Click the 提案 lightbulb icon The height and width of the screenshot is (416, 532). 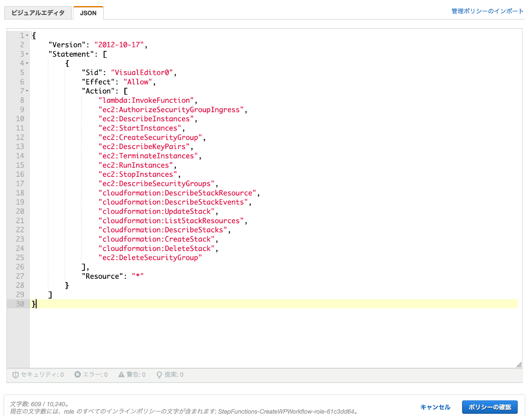159,375
